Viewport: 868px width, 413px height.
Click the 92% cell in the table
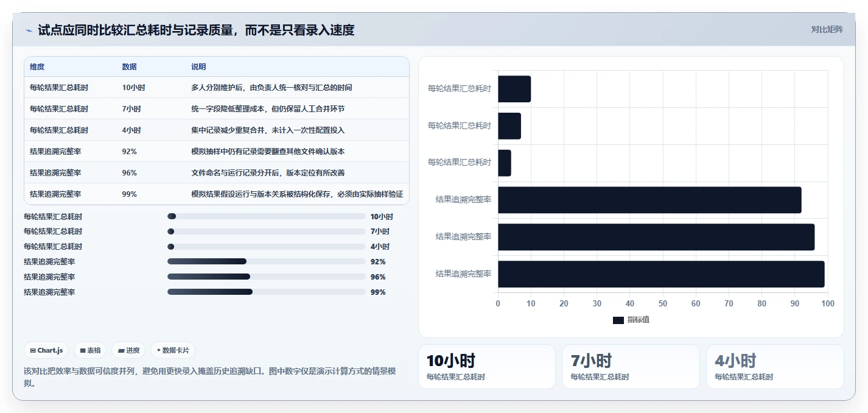click(129, 152)
